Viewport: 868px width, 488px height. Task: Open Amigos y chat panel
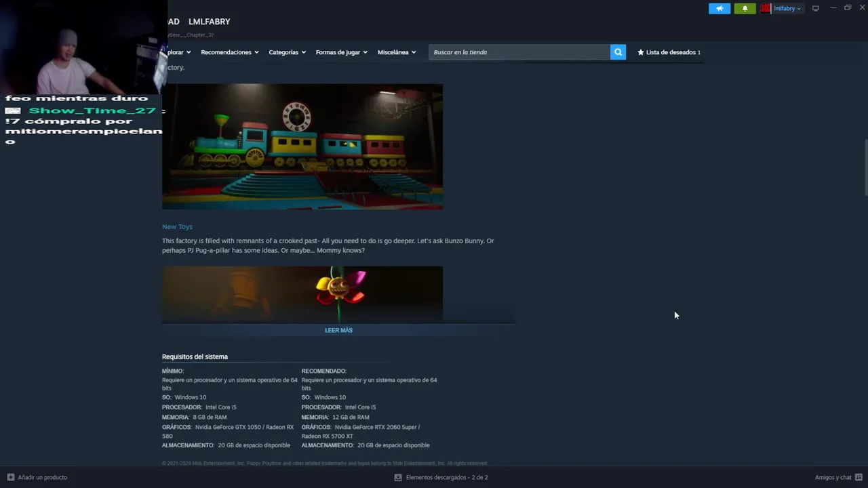pos(833,477)
